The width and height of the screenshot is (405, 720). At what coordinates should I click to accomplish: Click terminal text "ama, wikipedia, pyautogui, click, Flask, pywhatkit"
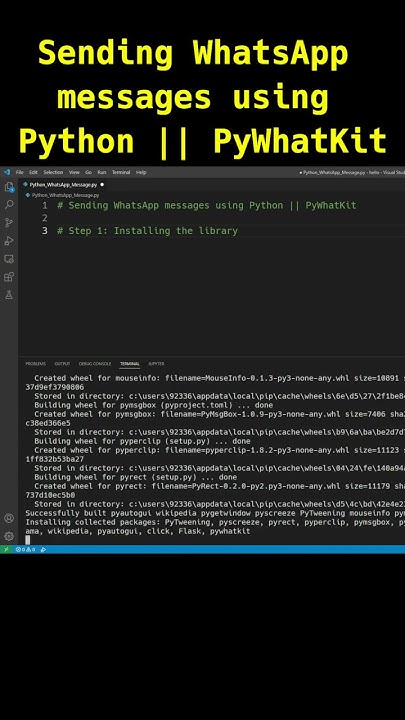[x=138, y=531]
